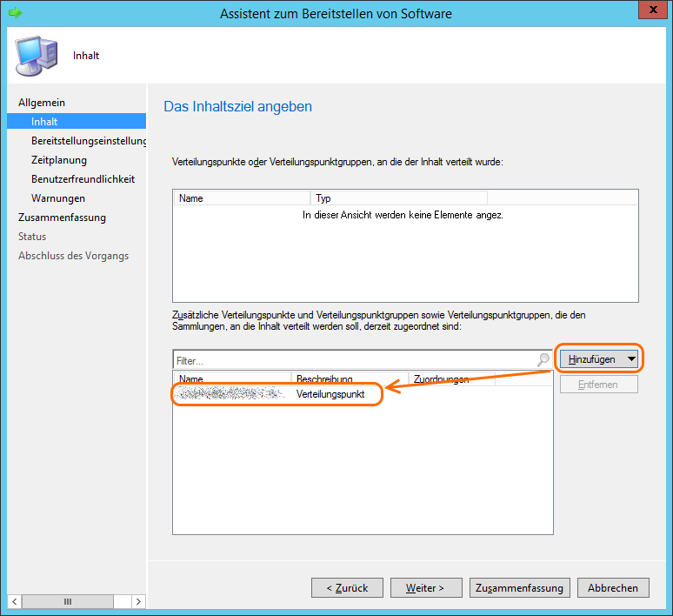The height and width of the screenshot is (616, 673).
Task: Open the Hinzufügen dropdown arrow
Action: pos(631,359)
